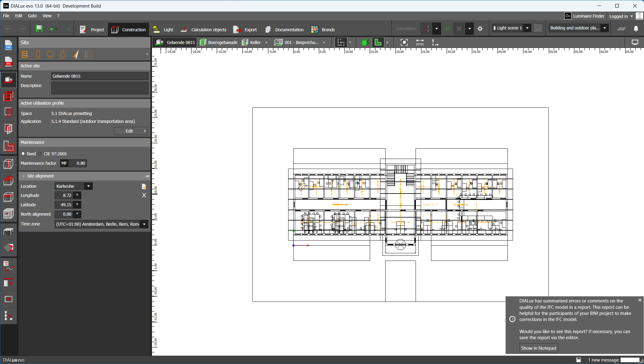The height and width of the screenshot is (364, 644).
Task: Select the CIE 97:2005 radio button
Action: tap(40, 154)
